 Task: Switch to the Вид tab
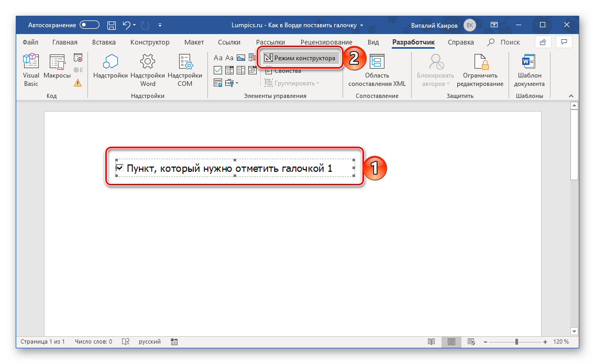point(373,42)
